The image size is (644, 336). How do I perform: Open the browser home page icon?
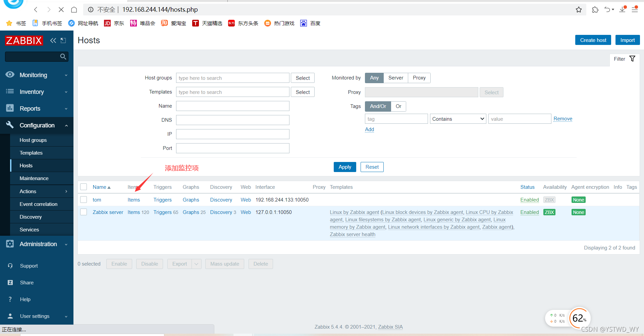pyautogui.click(x=74, y=10)
